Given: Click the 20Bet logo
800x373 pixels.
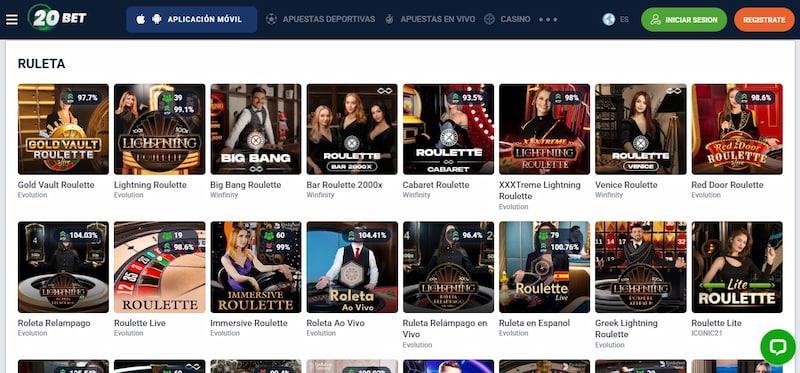Looking at the screenshot, I should (x=58, y=18).
